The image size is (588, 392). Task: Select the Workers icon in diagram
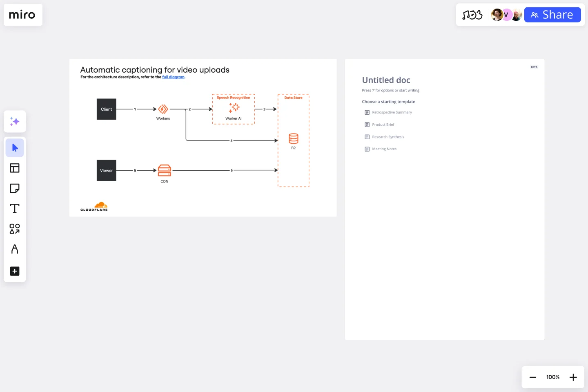(x=163, y=109)
